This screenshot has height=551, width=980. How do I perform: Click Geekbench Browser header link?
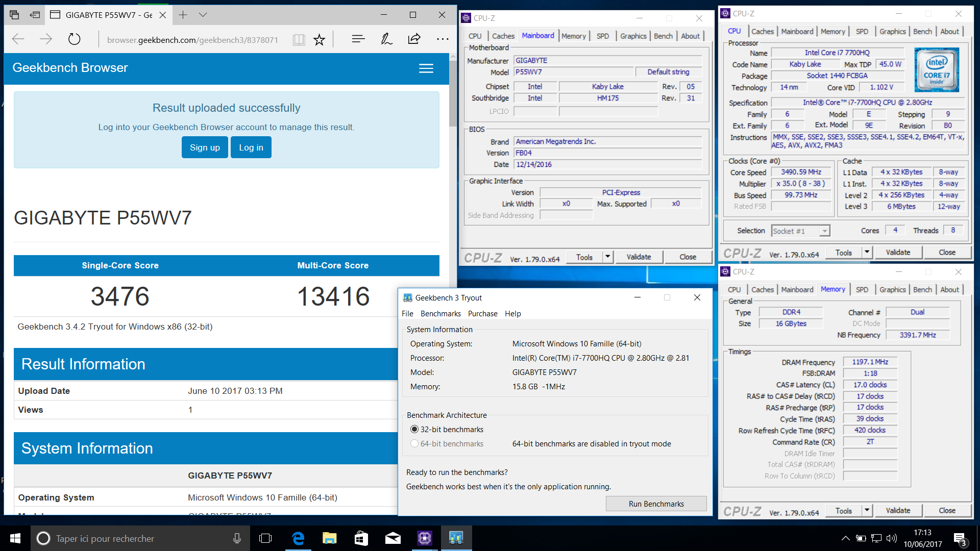(70, 68)
